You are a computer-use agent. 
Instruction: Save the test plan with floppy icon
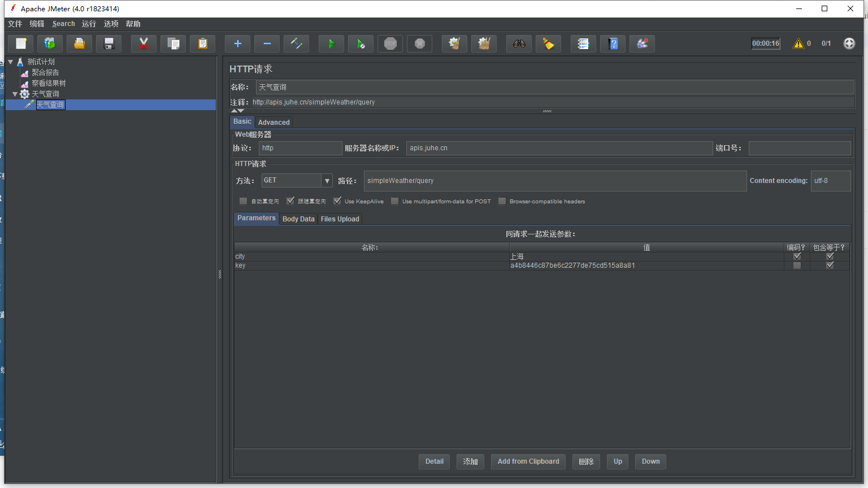pyautogui.click(x=109, y=43)
